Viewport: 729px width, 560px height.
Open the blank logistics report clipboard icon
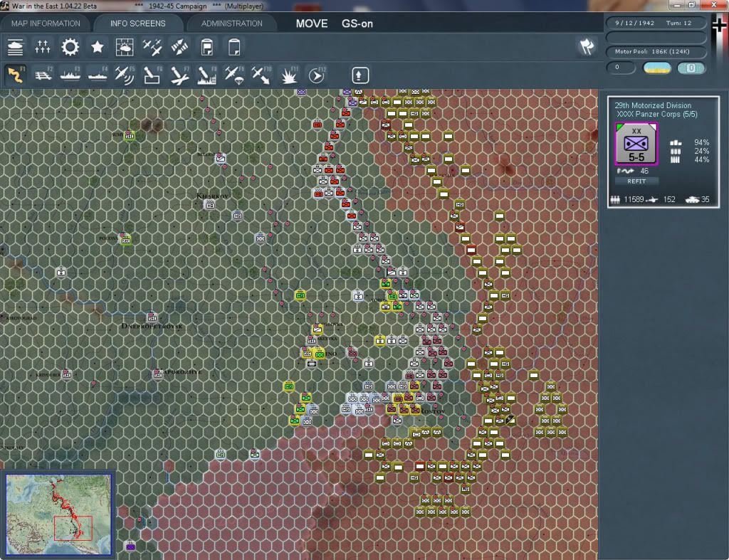[234, 47]
